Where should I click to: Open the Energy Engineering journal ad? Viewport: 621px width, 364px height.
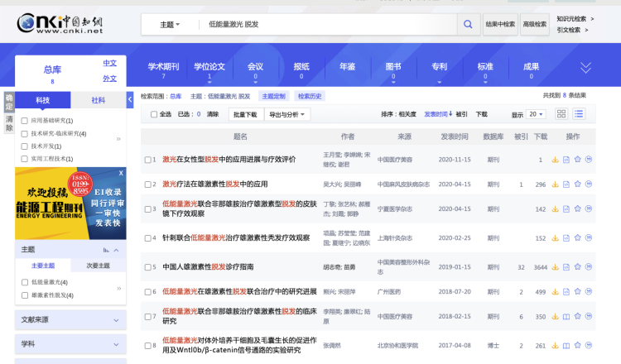click(x=70, y=204)
